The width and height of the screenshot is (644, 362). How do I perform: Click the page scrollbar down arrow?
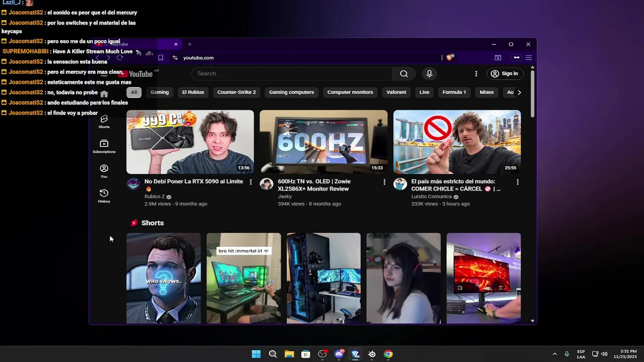(x=532, y=321)
